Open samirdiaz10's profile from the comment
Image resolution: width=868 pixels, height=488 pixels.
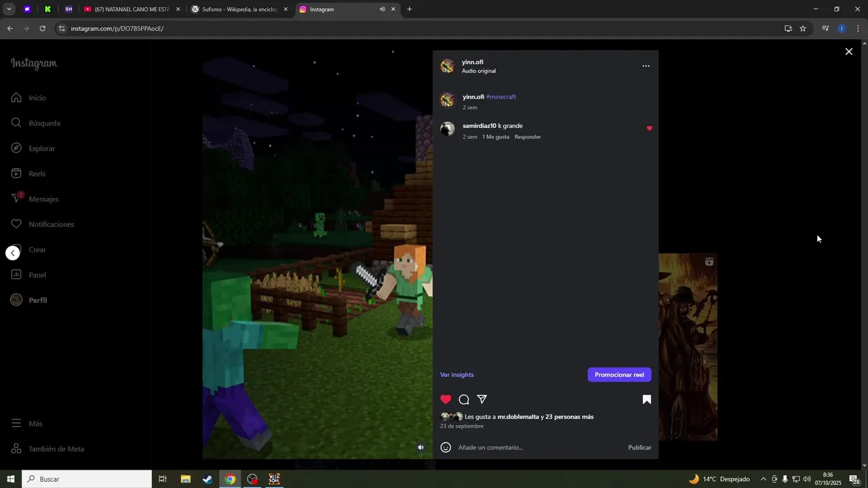click(x=479, y=126)
